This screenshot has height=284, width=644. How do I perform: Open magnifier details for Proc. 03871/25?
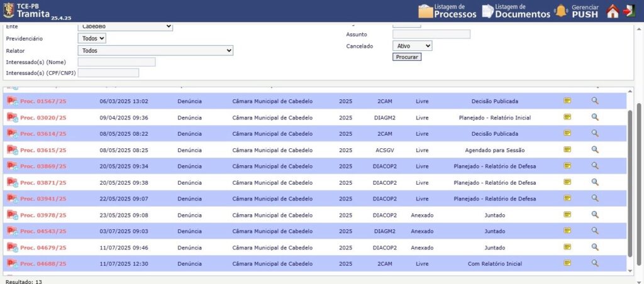coord(595,182)
